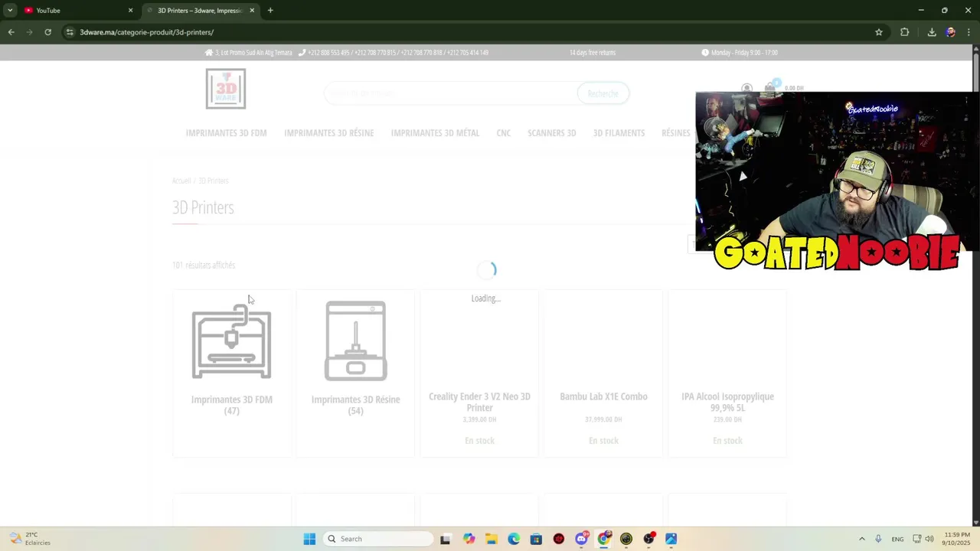This screenshot has width=980, height=551.
Task: Open Bambu Lab X1E Combo product
Action: [603, 396]
